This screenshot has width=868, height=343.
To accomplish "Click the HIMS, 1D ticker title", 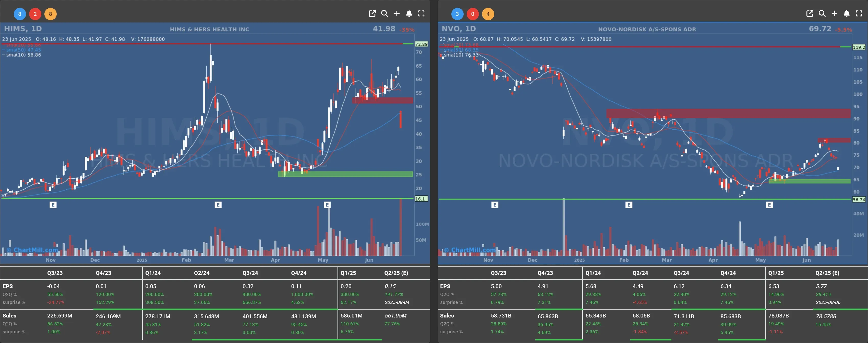I will tap(23, 29).
